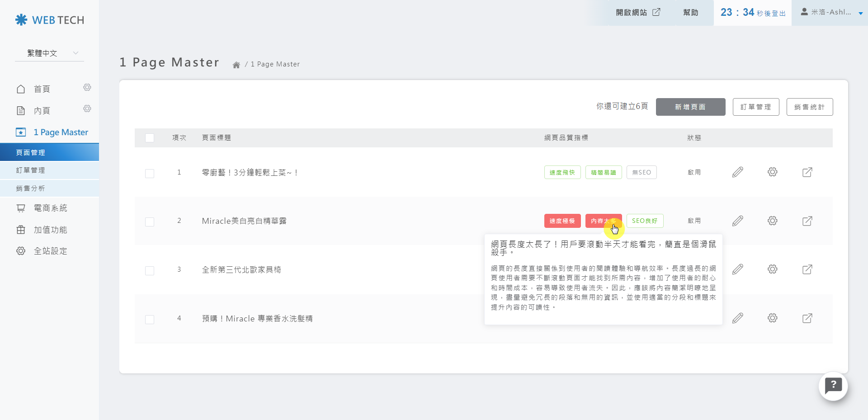Expand the 電商系統 sidebar menu
868x420 pixels.
(50, 208)
